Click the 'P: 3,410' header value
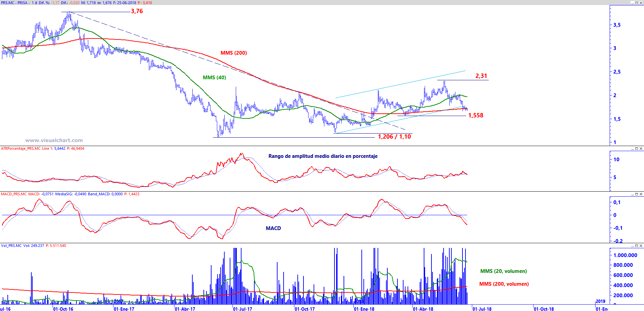Image resolution: width=644 pixels, height=311 pixels. tap(145, 3)
